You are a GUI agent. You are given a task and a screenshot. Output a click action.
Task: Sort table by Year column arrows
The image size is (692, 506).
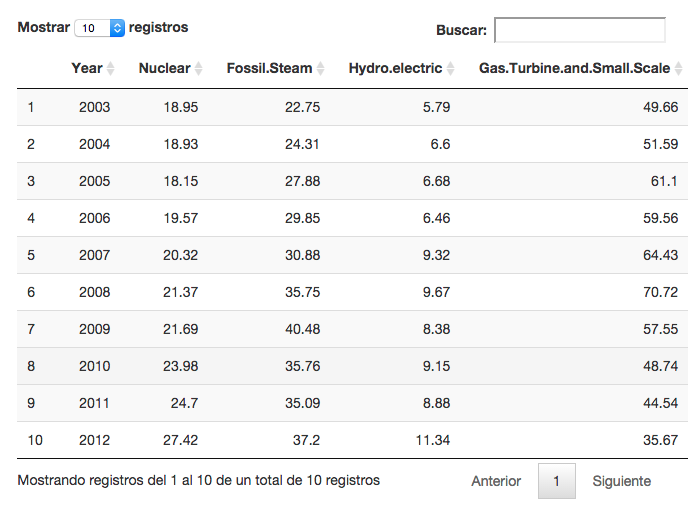pyautogui.click(x=111, y=68)
